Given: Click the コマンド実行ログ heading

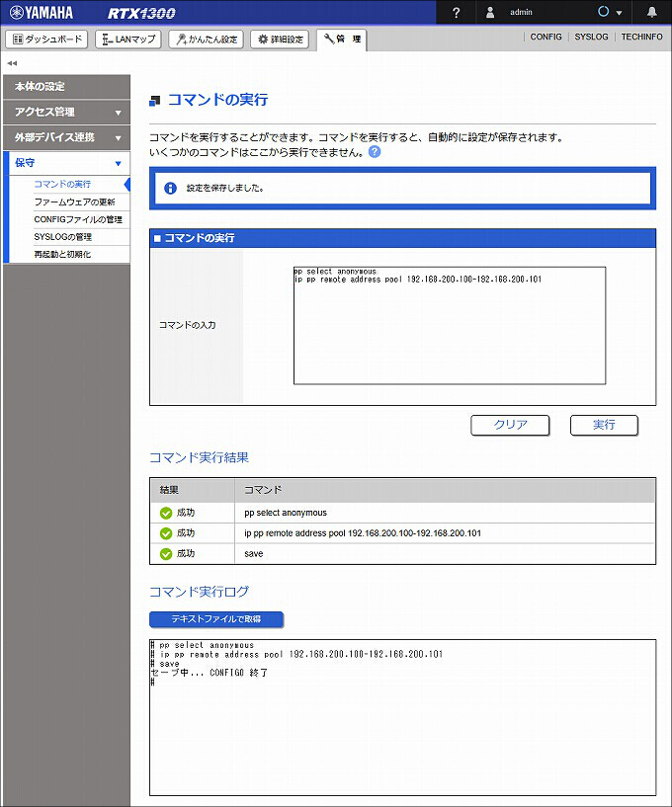Looking at the screenshot, I should tap(200, 592).
